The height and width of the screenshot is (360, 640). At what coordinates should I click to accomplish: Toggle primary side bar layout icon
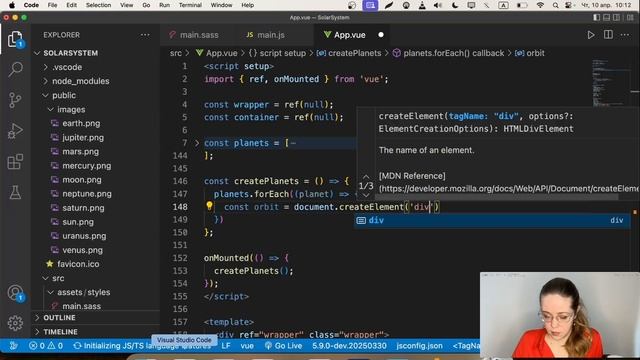coord(597,18)
